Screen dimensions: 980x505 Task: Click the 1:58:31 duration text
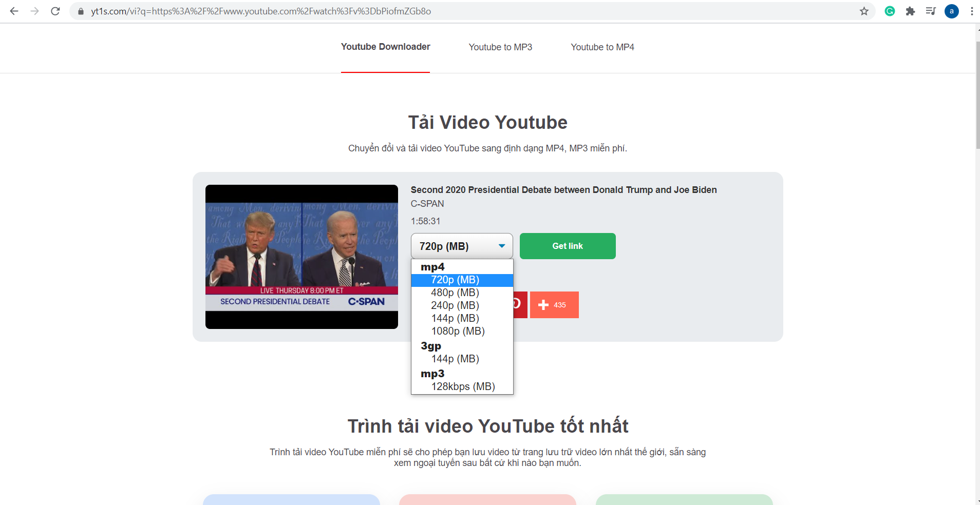[x=425, y=221]
